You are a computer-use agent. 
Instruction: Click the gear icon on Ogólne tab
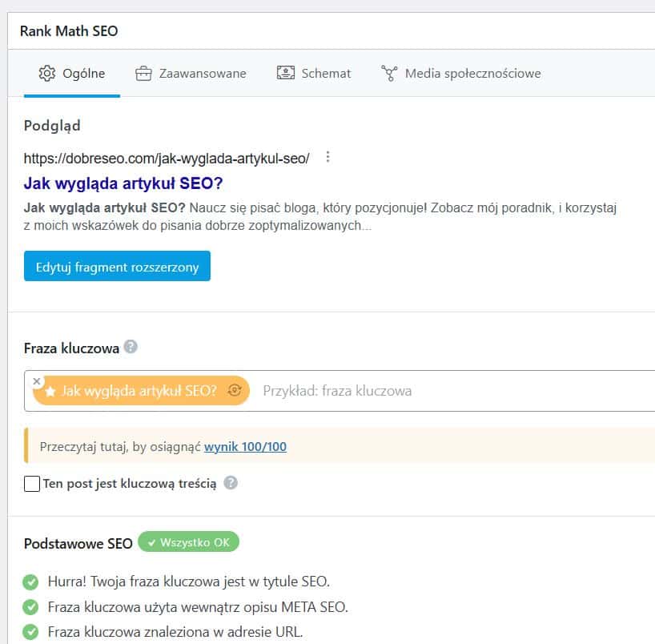(47, 74)
